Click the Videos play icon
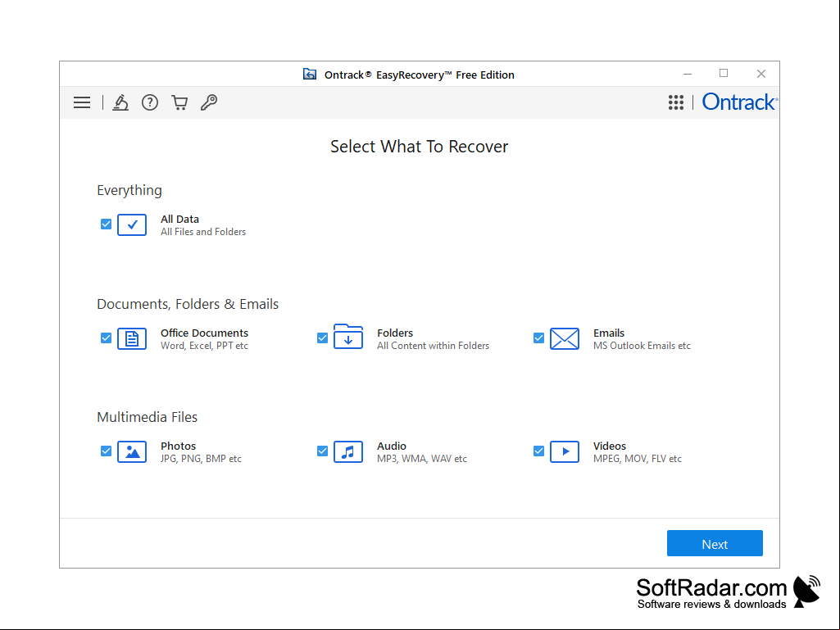Viewport: 840px width, 630px height. 565,451
